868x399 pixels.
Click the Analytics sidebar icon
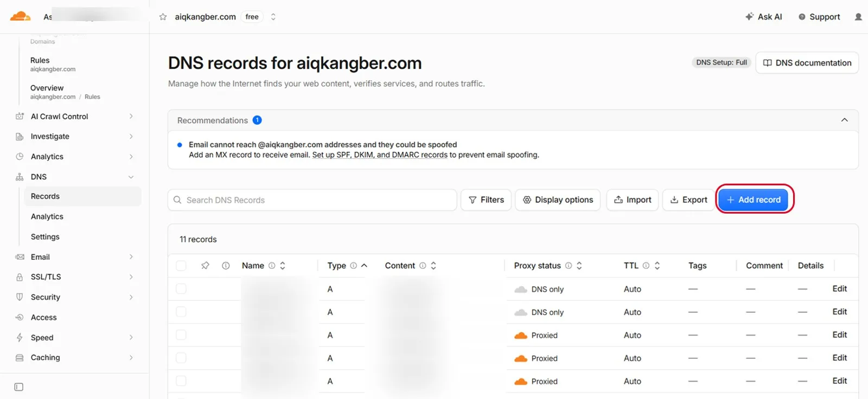click(20, 157)
